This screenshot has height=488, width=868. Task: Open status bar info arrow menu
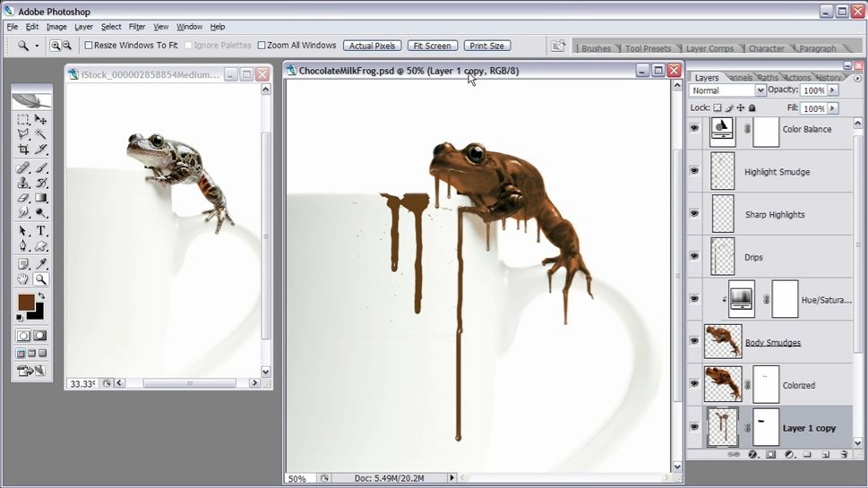[x=451, y=477]
